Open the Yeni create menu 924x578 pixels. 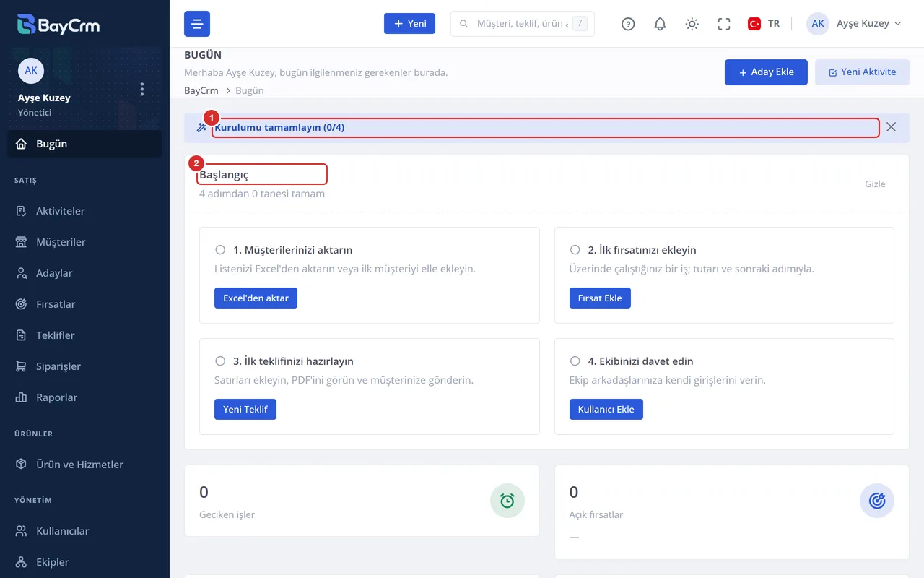click(409, 24)
